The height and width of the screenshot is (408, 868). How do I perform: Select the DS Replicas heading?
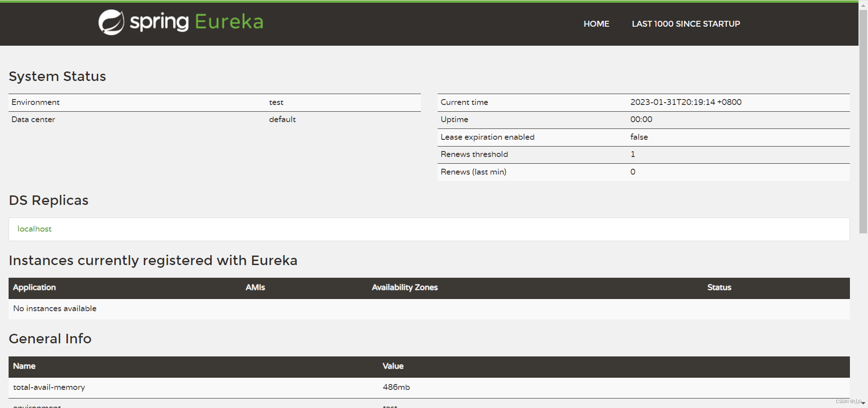click(x=49, y=200)
